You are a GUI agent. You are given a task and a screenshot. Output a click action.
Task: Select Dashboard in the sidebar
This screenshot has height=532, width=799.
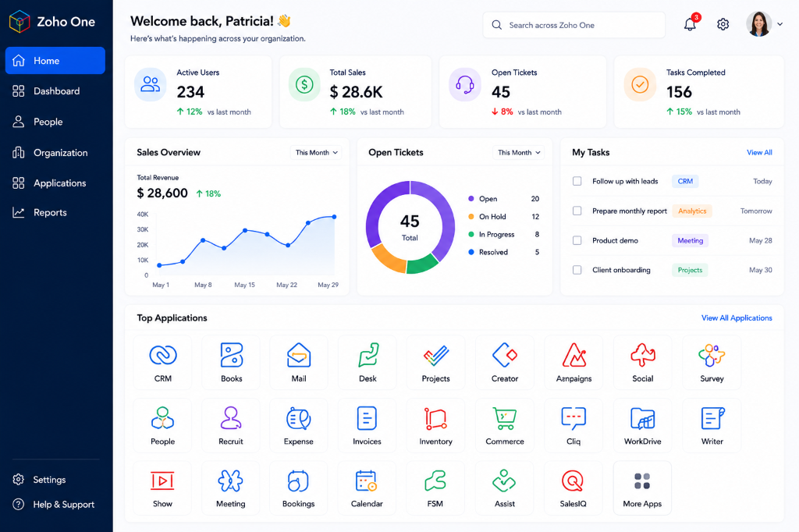point(55,91)
